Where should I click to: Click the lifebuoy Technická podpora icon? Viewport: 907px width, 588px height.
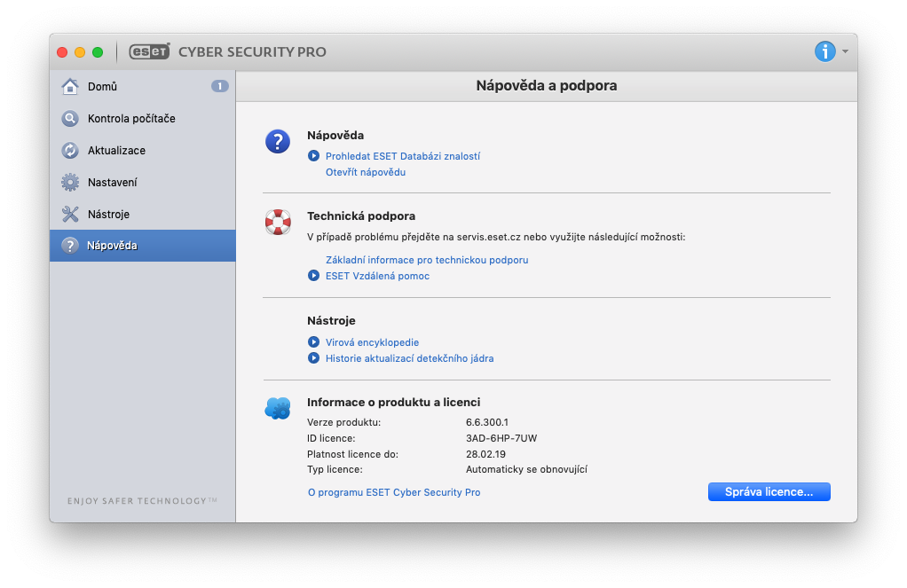278,222
